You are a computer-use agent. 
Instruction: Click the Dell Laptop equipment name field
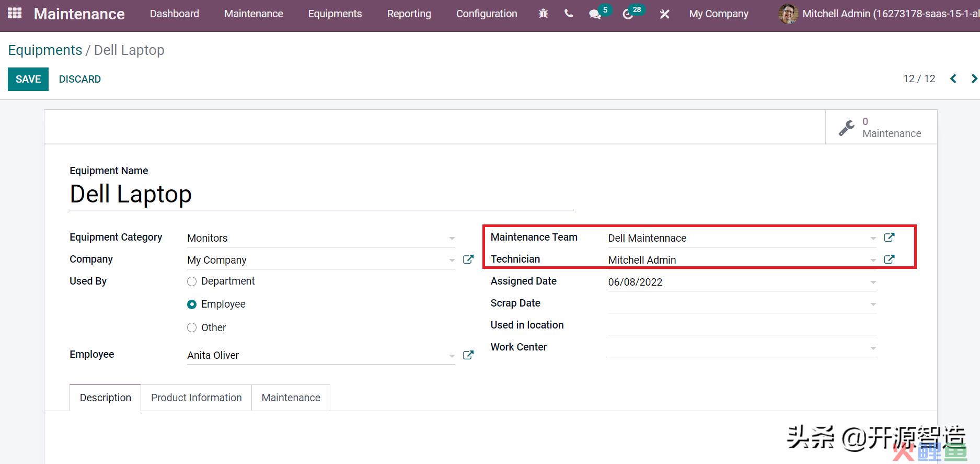click(x=321, y=195)
